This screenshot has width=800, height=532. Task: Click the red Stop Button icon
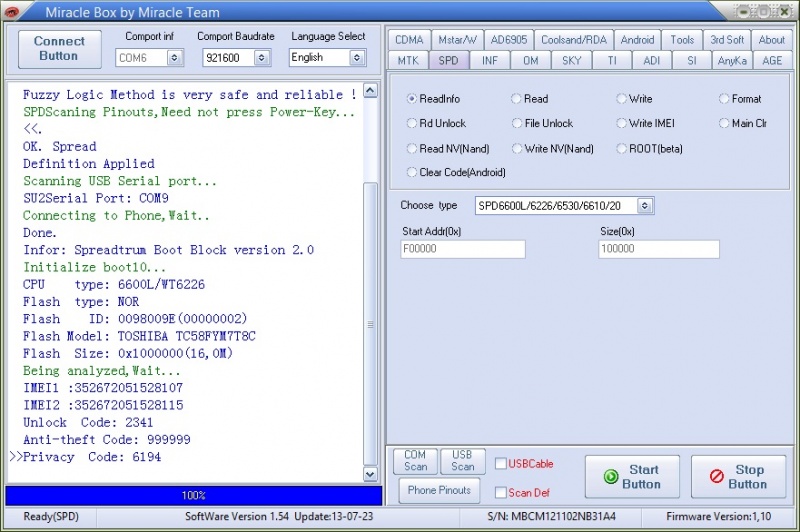click(716, 476)
